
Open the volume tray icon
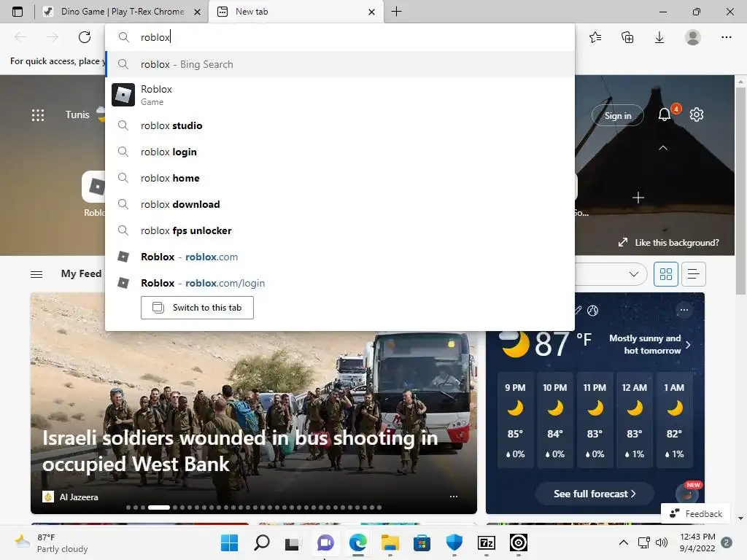661,542
